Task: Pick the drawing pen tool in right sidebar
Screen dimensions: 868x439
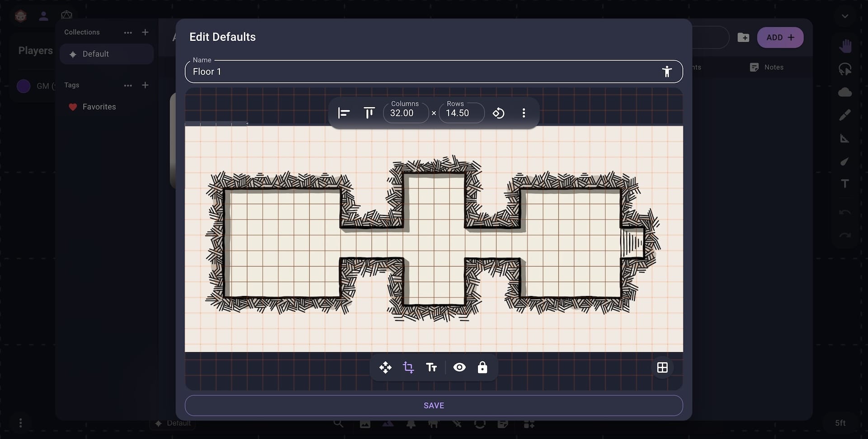Action: 845,114
